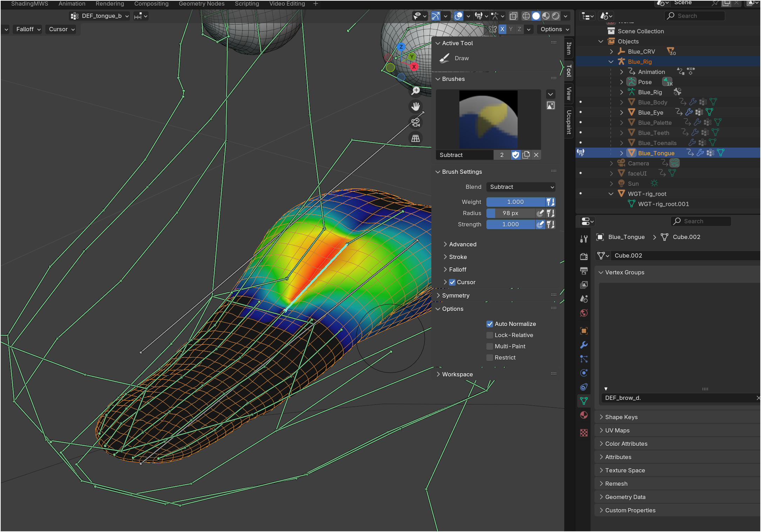Switch to rendered viewport shading

tap(556, 16)
